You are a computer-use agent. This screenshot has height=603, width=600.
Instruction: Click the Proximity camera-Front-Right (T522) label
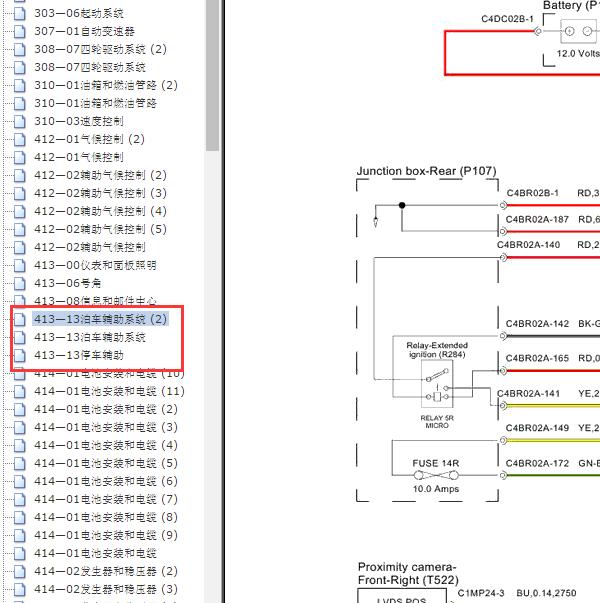pos(408,573)
